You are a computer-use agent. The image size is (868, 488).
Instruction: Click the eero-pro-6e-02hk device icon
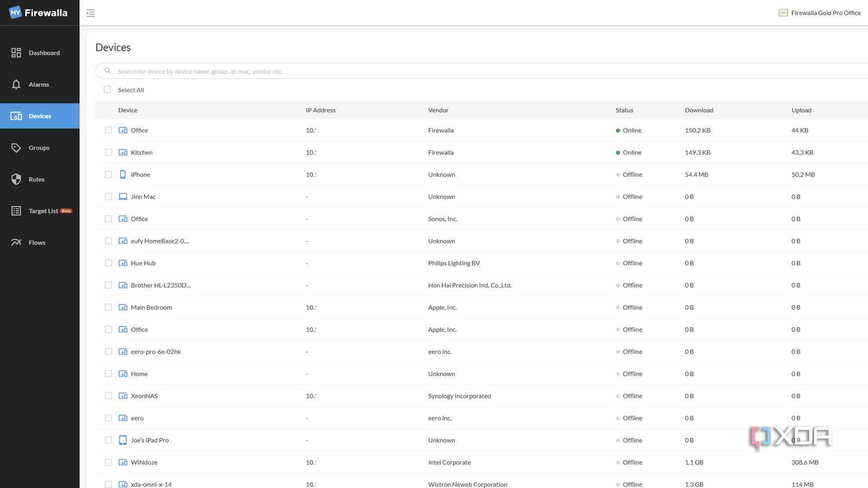point(123,352)
